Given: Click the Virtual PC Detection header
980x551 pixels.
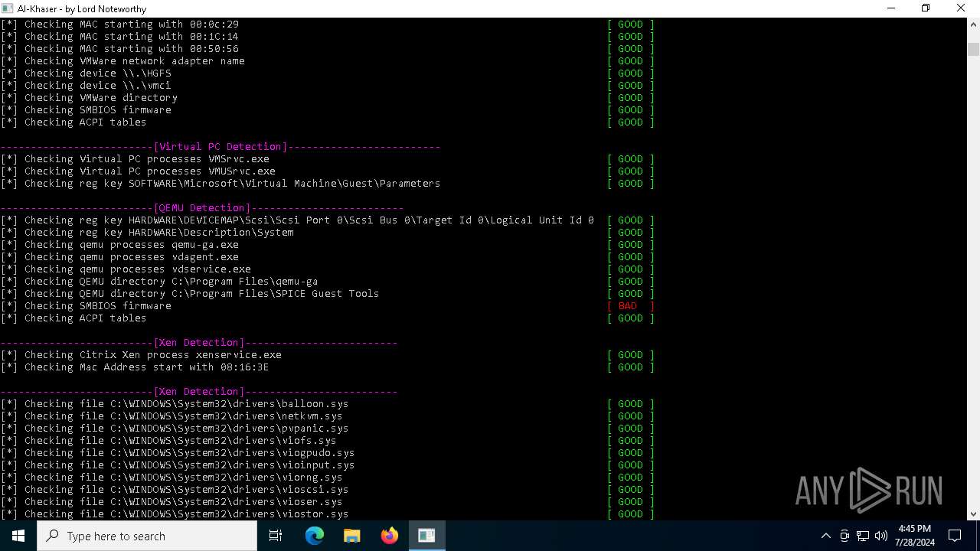Looking at the screenshot, I should point(220,147).
